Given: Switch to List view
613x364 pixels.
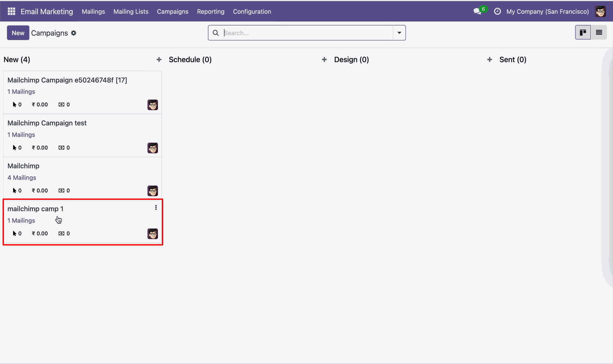Looking at the screenshot, I should [x=599, y=33].
